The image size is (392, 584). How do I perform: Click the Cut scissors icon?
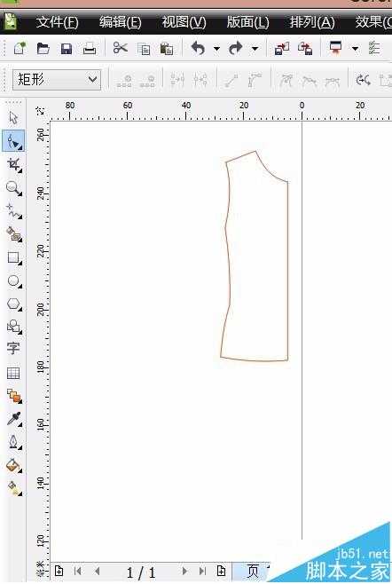pos(121,48)
